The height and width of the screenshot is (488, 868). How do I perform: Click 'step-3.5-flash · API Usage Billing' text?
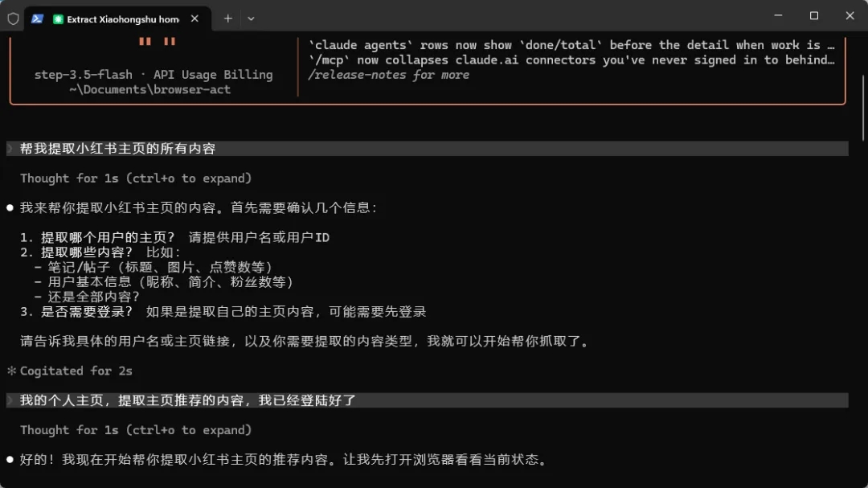pyautogui.click(x=154, y=75)
